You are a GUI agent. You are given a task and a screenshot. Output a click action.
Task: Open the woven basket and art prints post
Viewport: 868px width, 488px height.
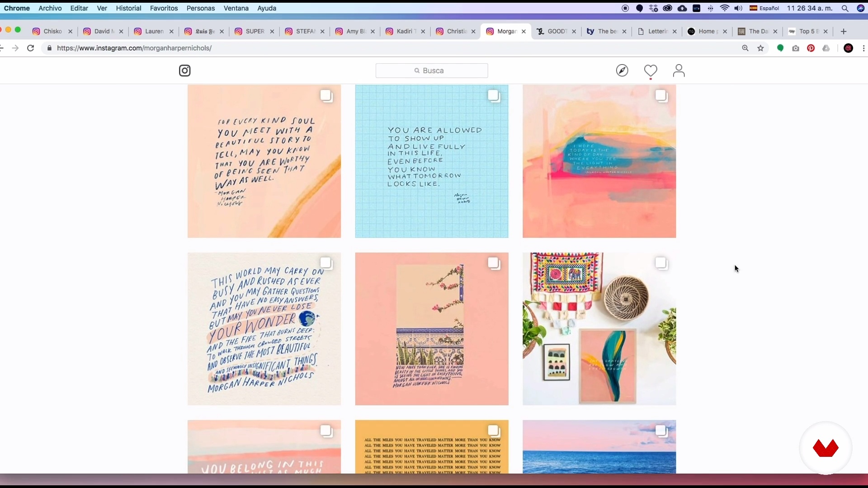[599, 329]
